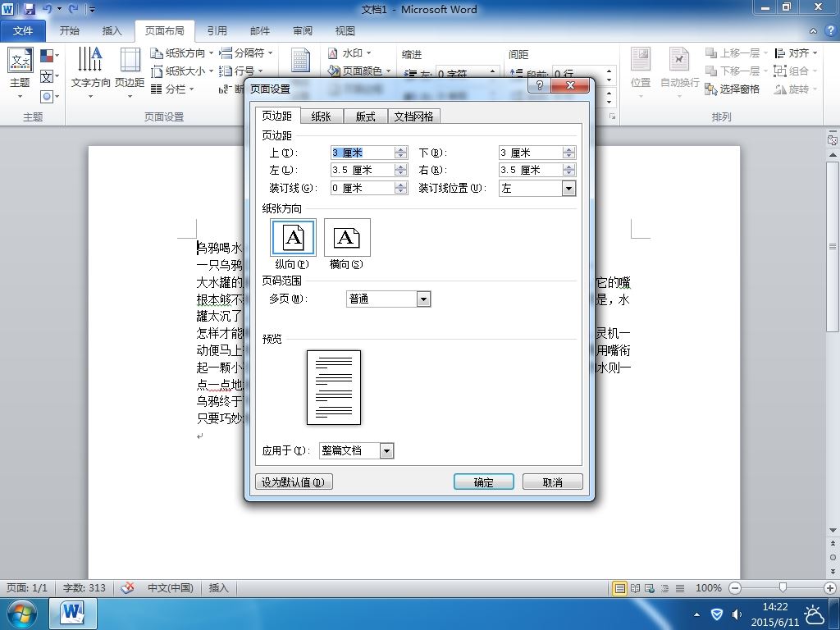Open the theme effects icon
Viewport: 840px width, 630px height.
pyautogui.click(x=49, y=97)
